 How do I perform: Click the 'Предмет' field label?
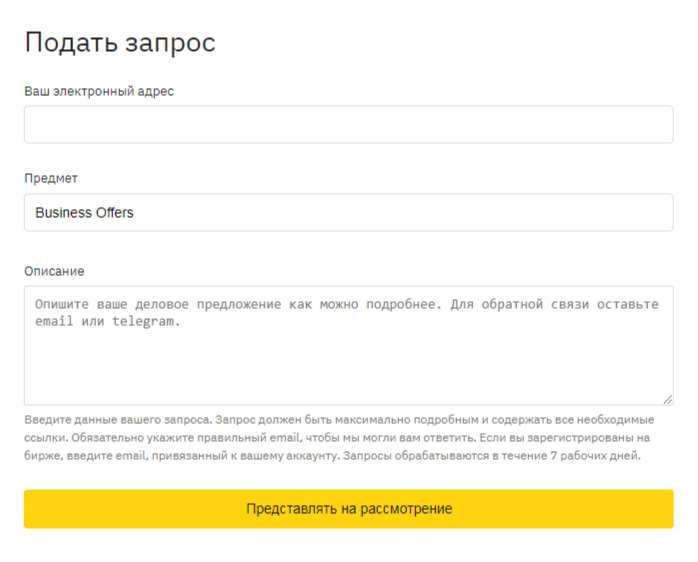pyautogui.click(x=51, y=178)
